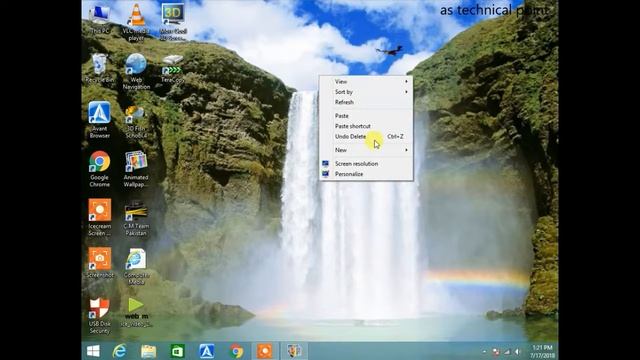The height and width of the screenshot is (360, 640).
Task: Select the 3D monitor shortcut icon on desktop
Action: point(173,21)
